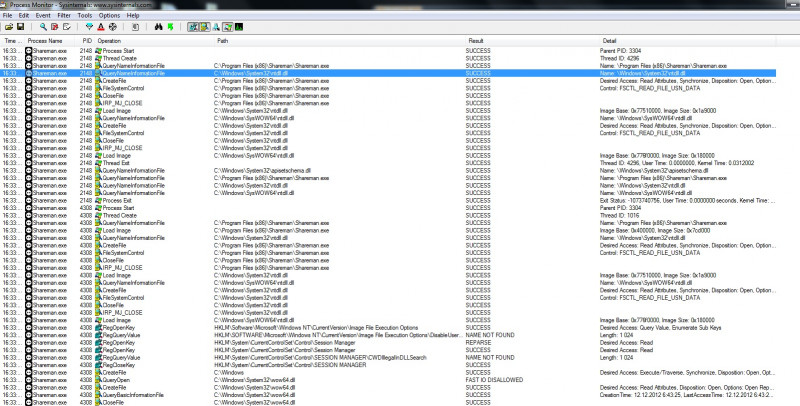Toggle Show Process and Thread Activity icon
Viewport: 800px width, 406px height.
click(228, 27)
